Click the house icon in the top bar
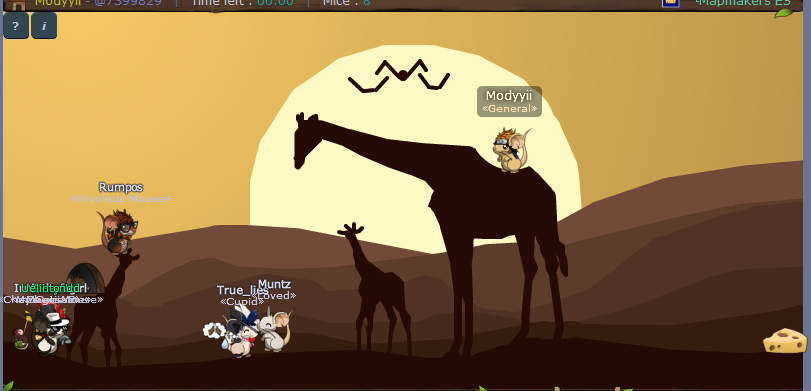 [18, 4]
